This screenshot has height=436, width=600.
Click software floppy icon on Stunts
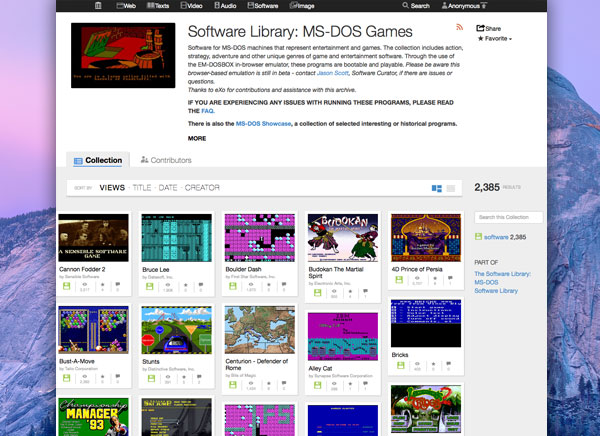[151, 378]
